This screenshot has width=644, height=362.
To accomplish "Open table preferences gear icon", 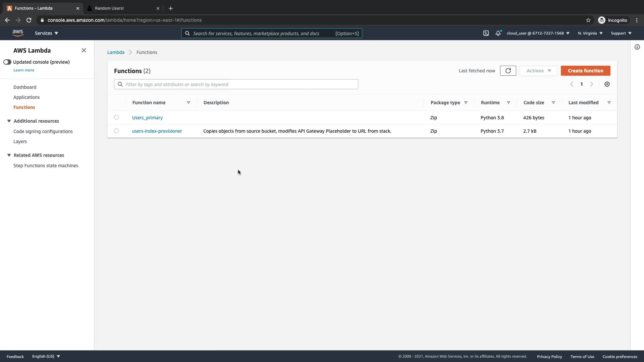I will point(607,84).
